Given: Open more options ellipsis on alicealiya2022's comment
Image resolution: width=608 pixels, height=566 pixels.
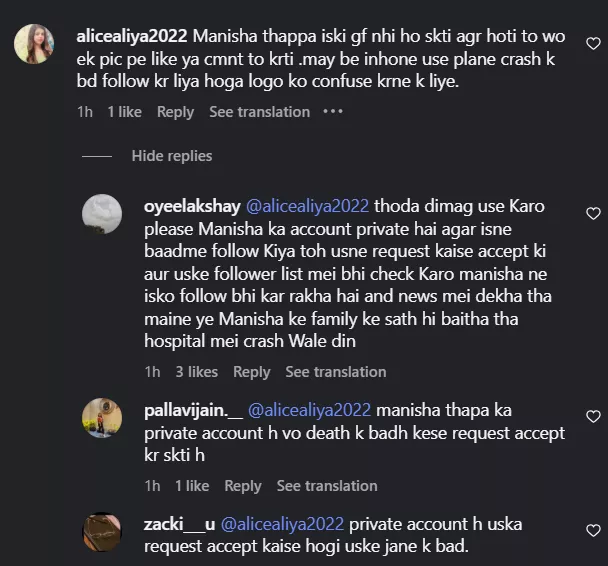Looking at the screenshot, I should [x=333, y=112].
